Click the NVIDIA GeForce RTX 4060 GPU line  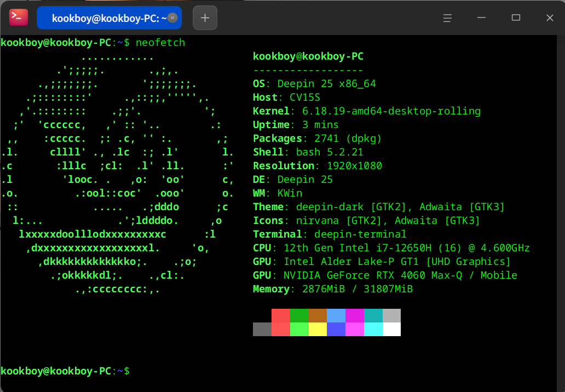tap(384, 275)
